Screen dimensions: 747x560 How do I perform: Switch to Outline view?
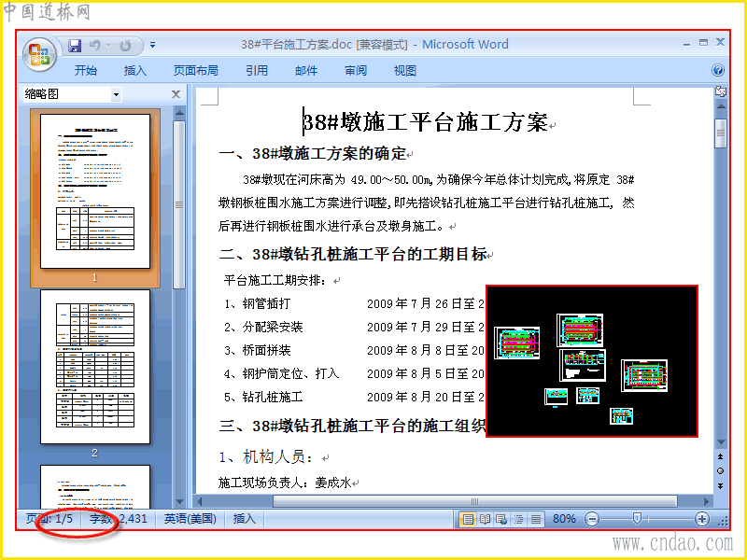(519, 519)
